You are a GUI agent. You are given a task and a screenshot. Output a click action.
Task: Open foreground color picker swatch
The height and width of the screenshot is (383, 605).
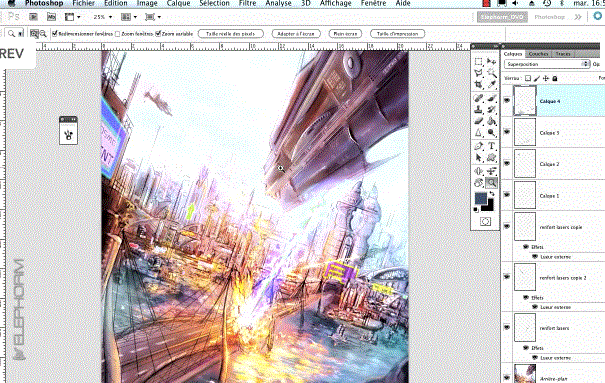[480, 198]
